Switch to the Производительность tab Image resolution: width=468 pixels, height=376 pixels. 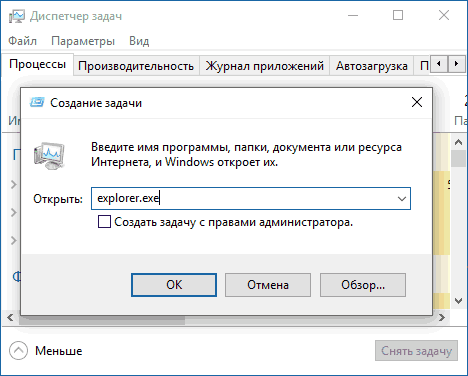click(x=136, y=66)
